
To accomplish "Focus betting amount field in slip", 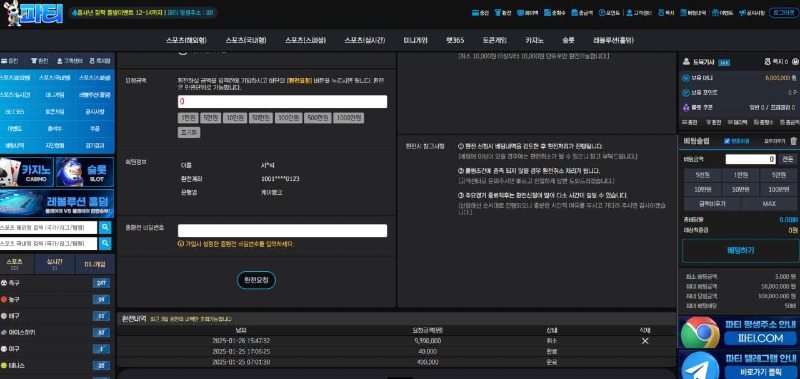I will pyautogui.click(x=751, y=159).
